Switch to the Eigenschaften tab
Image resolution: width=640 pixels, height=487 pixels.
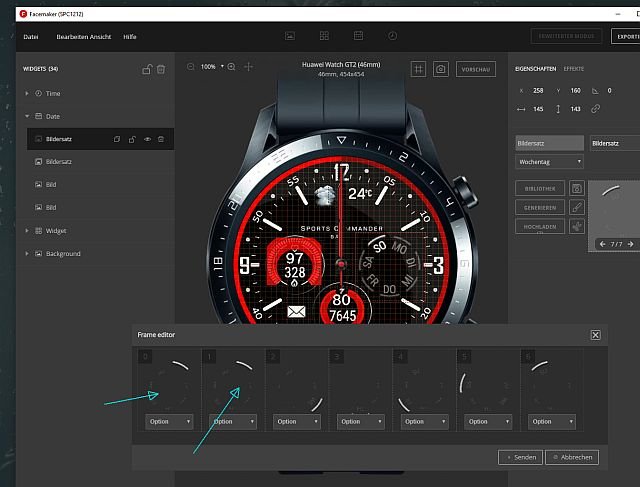536,69
